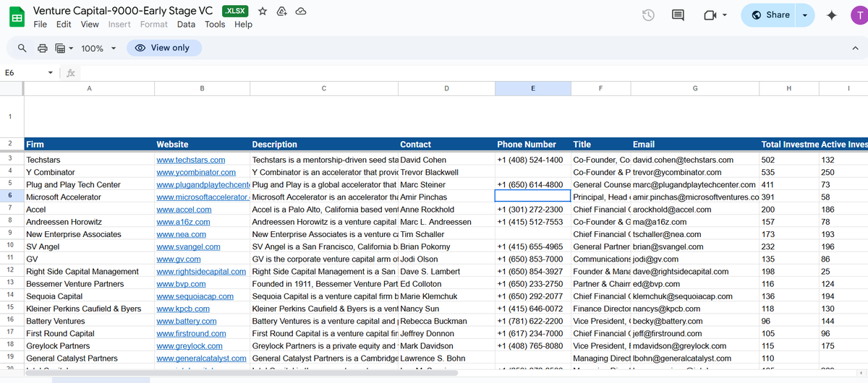Screen dimensions: 868x383
Task: Open the www.battery.com link
Action: point(187,321)
